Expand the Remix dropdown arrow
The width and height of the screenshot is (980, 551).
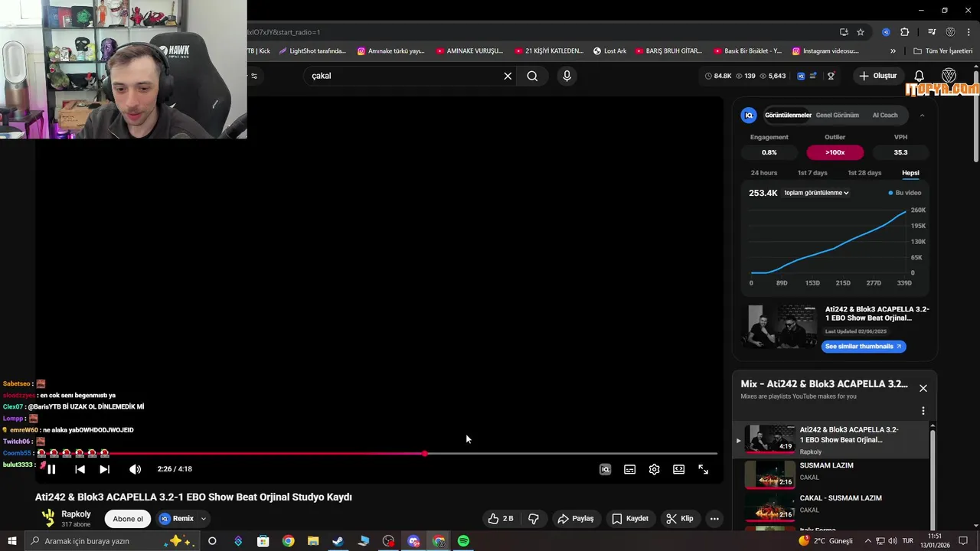(x=204, y=519)
